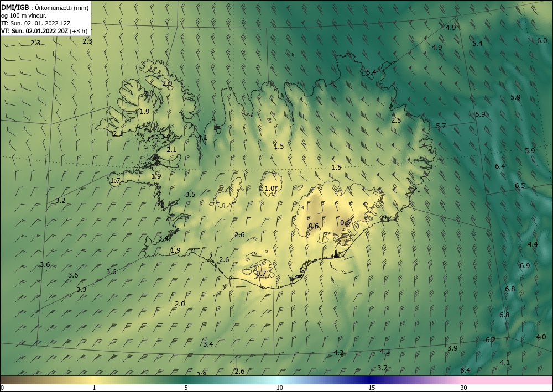Click the bold "VT: Sun. 02.01.2022 20Z" valid time
553x392 pixels.
(34, 31)
